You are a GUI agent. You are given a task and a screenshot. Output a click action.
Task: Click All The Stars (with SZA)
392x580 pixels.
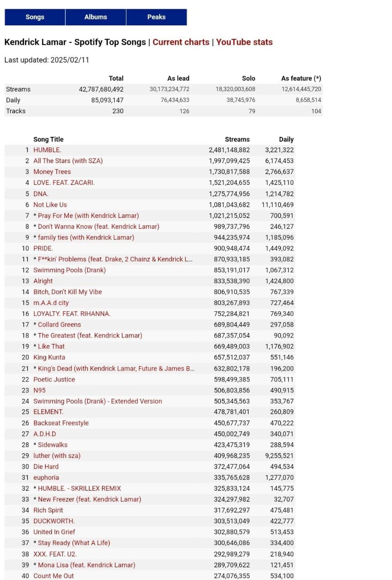click(x=68, y=161)
